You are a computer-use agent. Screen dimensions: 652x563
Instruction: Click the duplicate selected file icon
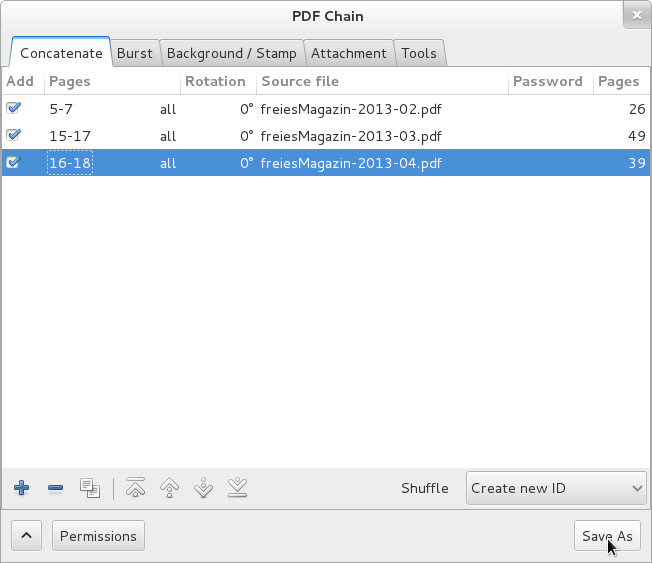[90, 489]
